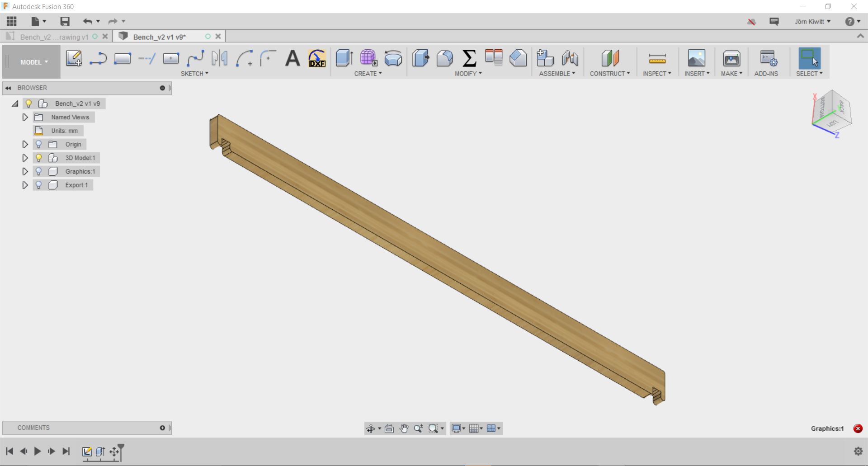868x466 pixels.
Task: Undo the last action
Action: click(88, 21)
